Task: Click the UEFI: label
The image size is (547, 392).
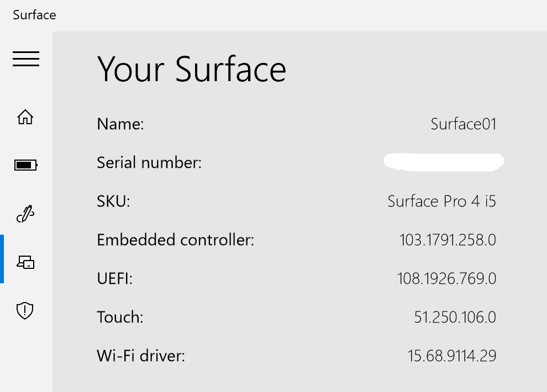Action: pos(115,279)
